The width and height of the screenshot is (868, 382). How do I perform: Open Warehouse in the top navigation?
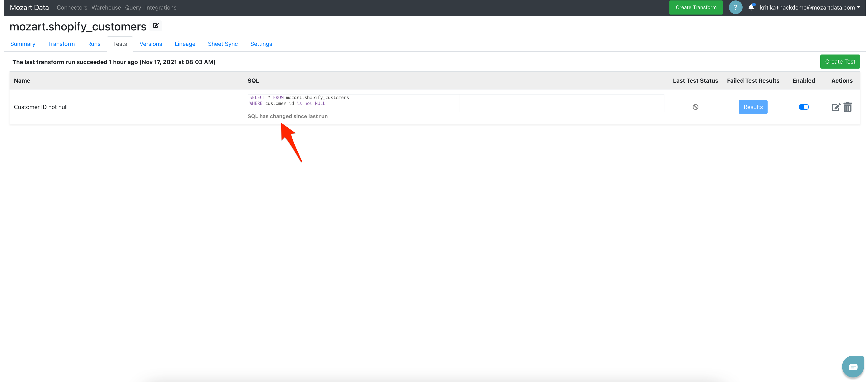106,7
